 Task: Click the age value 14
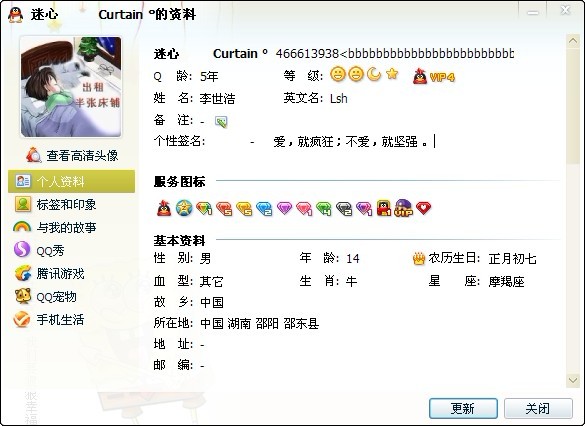pyautogui.click(x=353, y=259)
